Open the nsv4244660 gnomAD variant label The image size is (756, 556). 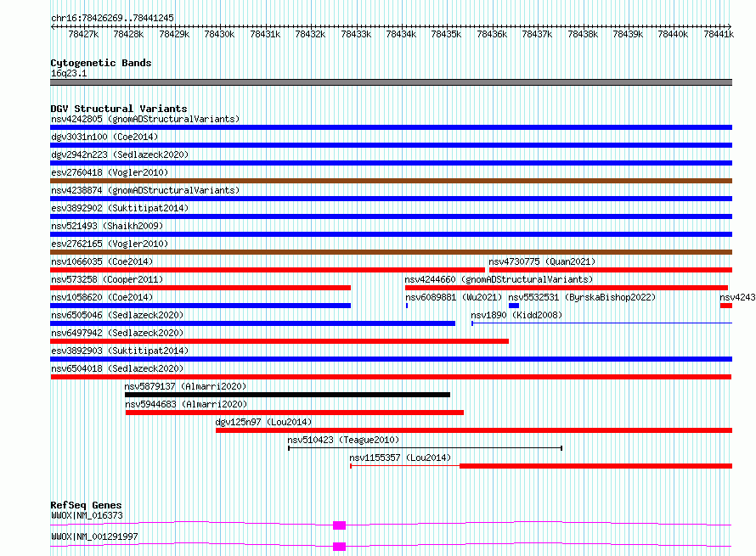[499, 279]
